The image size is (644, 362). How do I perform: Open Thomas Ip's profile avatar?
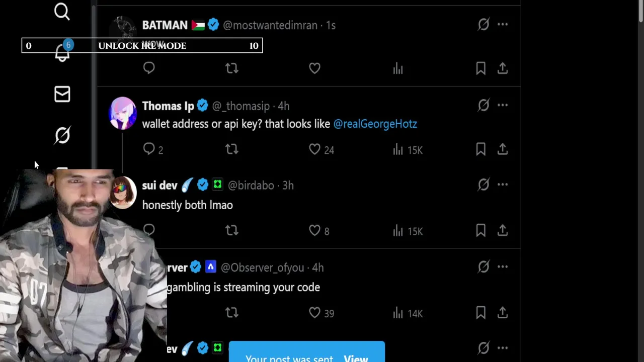pos(123,113)
